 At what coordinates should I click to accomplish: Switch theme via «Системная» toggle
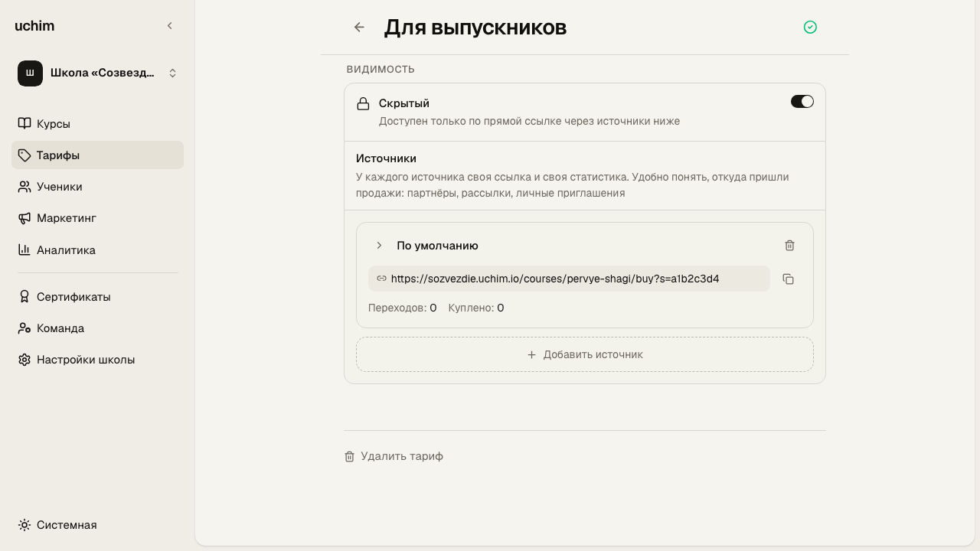pyautogui.click(x=58, y=525)
